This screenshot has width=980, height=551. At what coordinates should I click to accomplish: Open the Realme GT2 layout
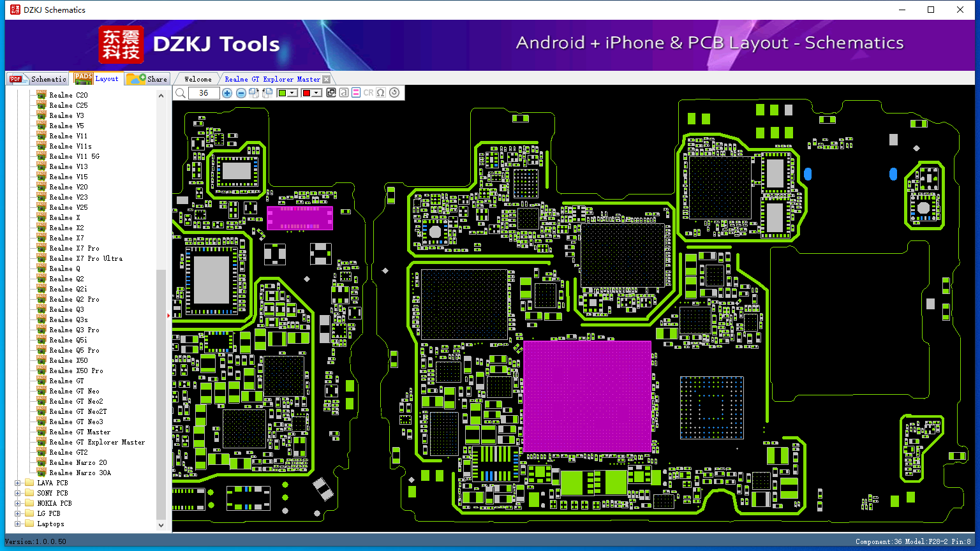tap(69, 453)
